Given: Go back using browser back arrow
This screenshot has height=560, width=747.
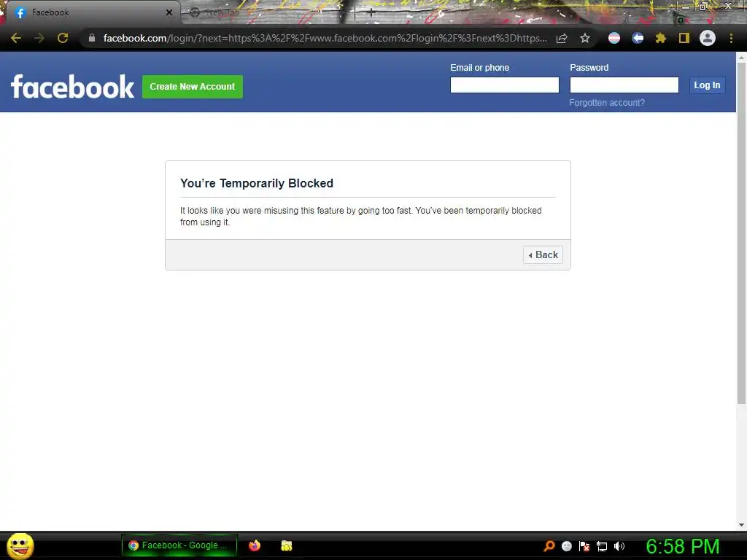Looking at the screenshot, I should coord(16,38).
